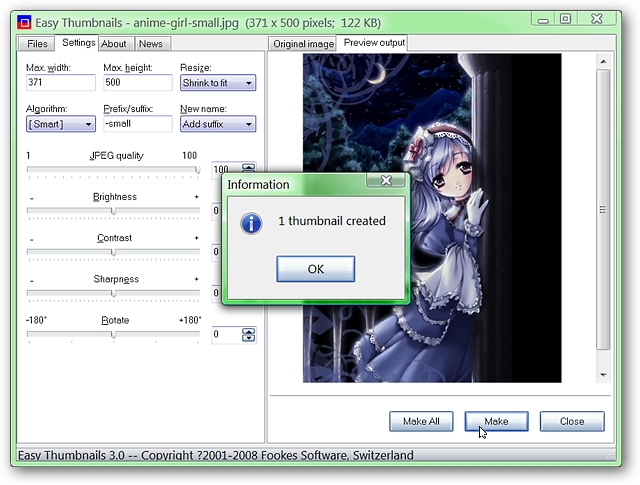Click the anime girl preview image

(432, 218)
